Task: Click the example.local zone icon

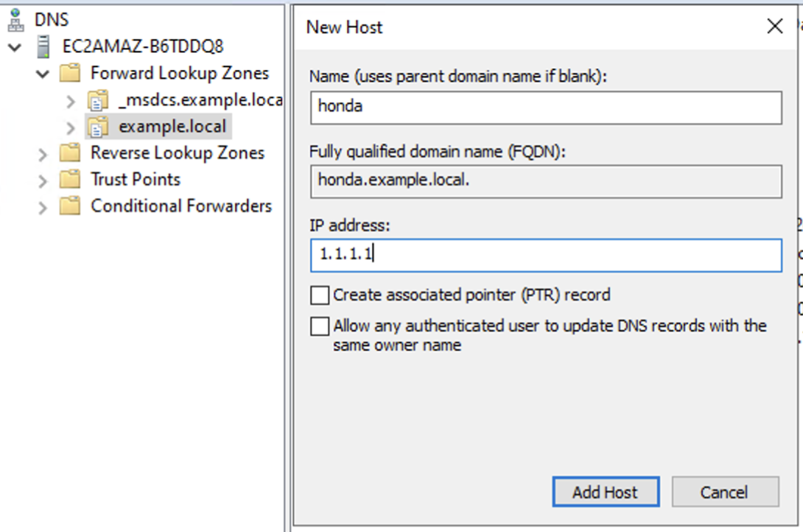Action: click(98, 127)
